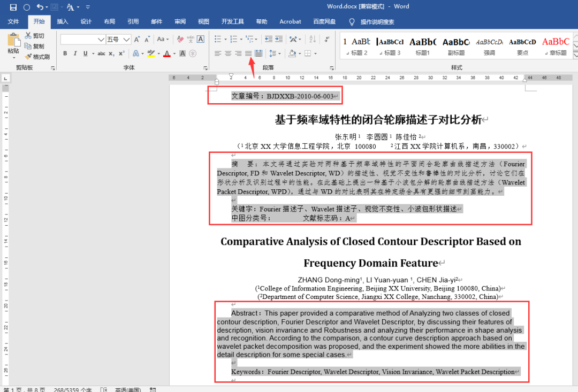
Task: Click the Character Shading icon
Action: click(182, 53)
